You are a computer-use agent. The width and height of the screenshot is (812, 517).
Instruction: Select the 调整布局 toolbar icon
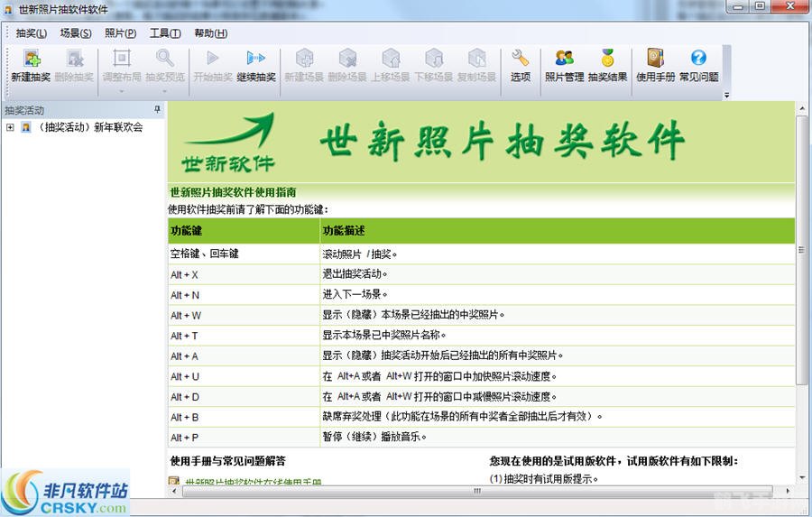click(122, 58)
